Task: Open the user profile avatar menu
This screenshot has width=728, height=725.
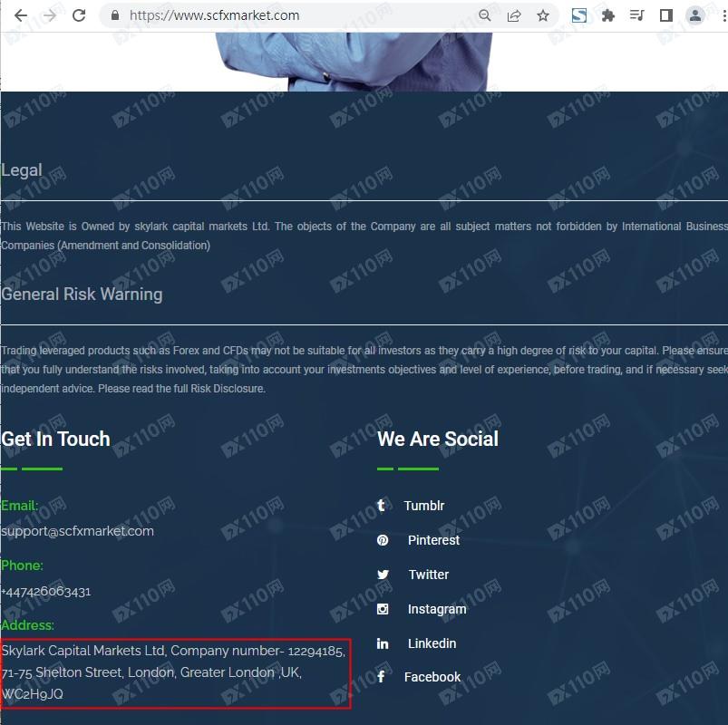Action: click(x=695, y=15)
